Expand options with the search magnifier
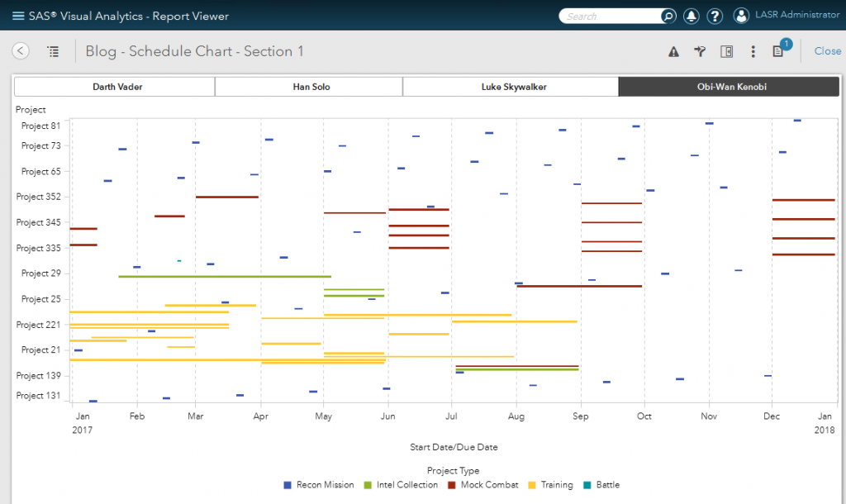846x504 pixels. tap(668, 15)
